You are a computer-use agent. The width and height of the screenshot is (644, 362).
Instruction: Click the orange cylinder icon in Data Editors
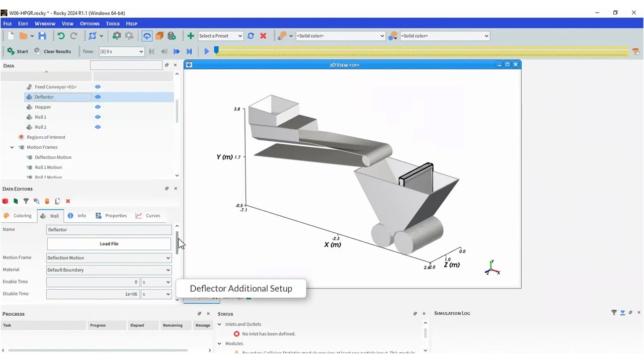pyautogui.click(x=47, y=201)
